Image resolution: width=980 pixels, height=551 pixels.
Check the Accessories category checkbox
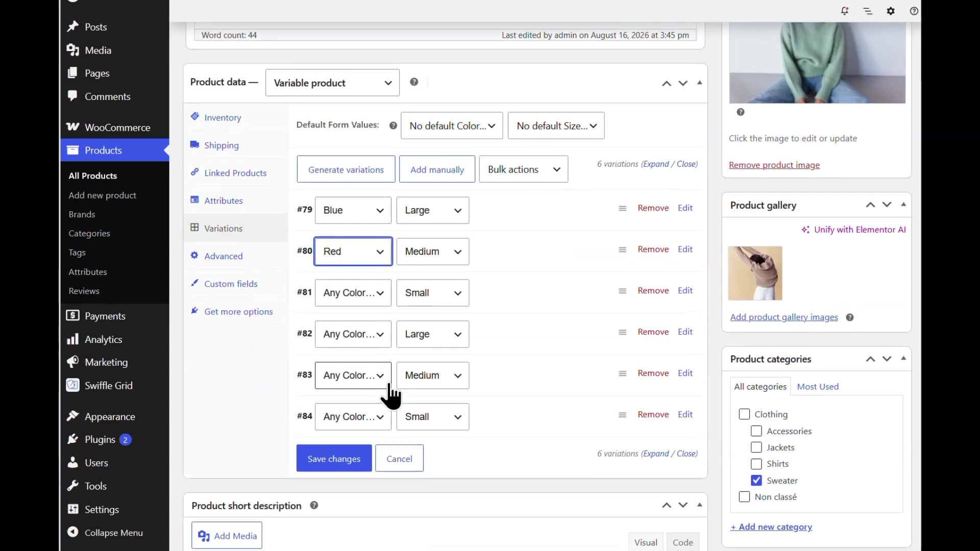pos(756,431)
